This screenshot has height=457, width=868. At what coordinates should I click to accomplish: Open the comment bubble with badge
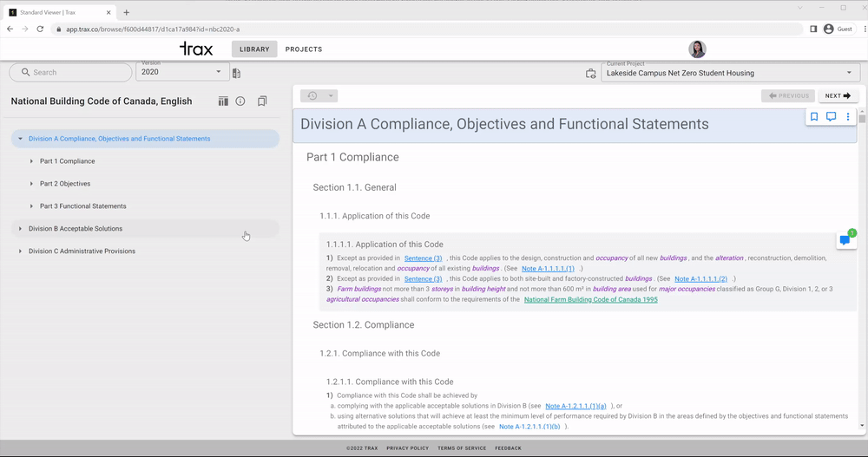(x=845, y=240)
